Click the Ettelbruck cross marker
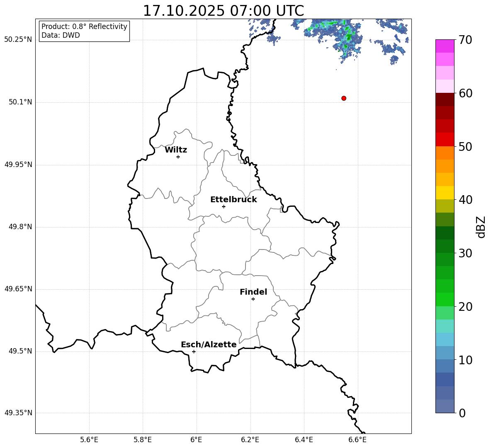This screenshot has width=491, height=448. click(224, 206)
